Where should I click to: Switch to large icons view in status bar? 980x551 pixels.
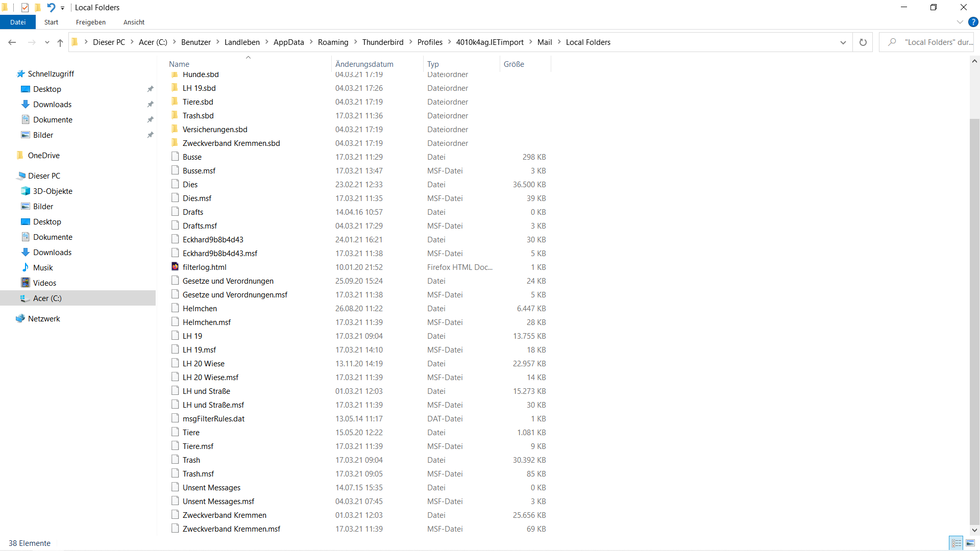[x=970, y=543]
